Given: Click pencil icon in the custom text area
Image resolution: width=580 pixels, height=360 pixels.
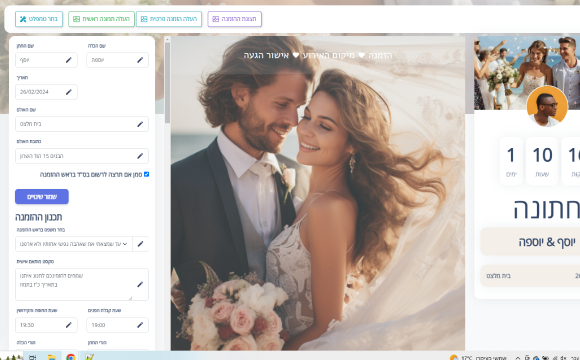Looking at the screenshot, I should (x=140, y=284).
